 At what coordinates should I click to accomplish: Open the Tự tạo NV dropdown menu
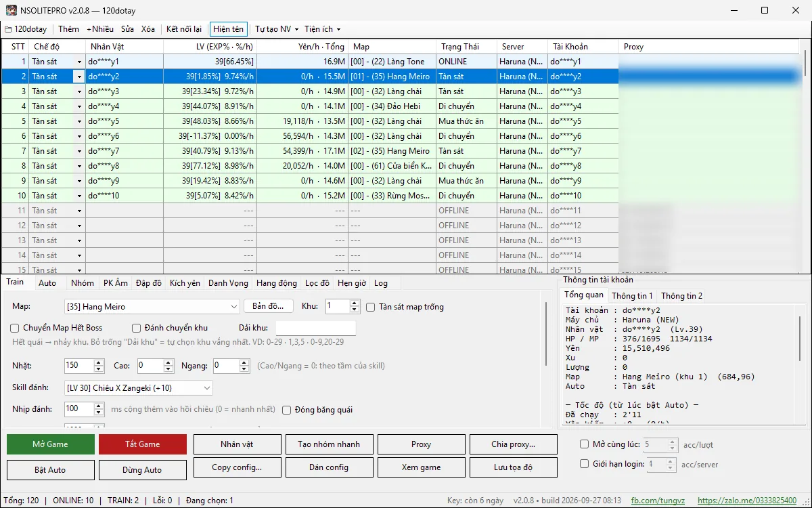(277, 29)
